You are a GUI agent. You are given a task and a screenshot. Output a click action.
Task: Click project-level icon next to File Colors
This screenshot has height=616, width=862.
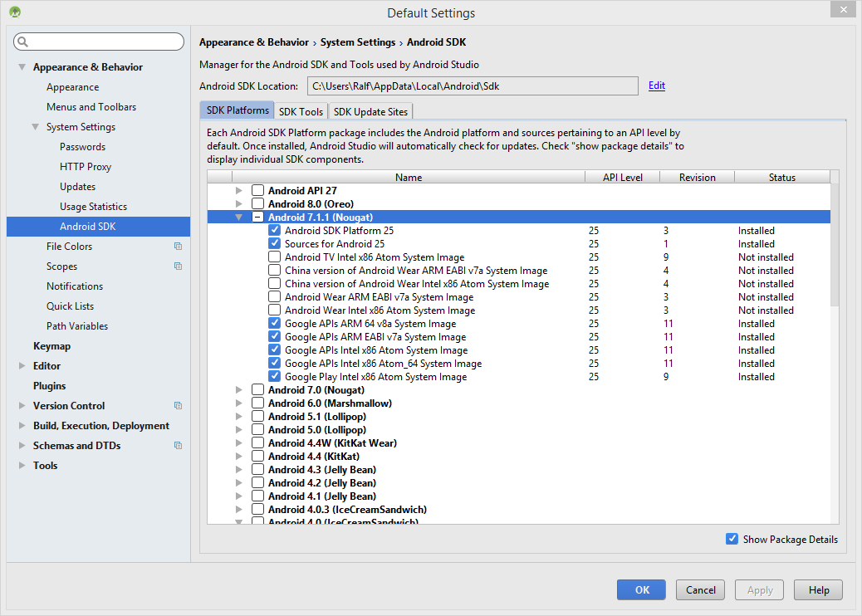[178, 247]
